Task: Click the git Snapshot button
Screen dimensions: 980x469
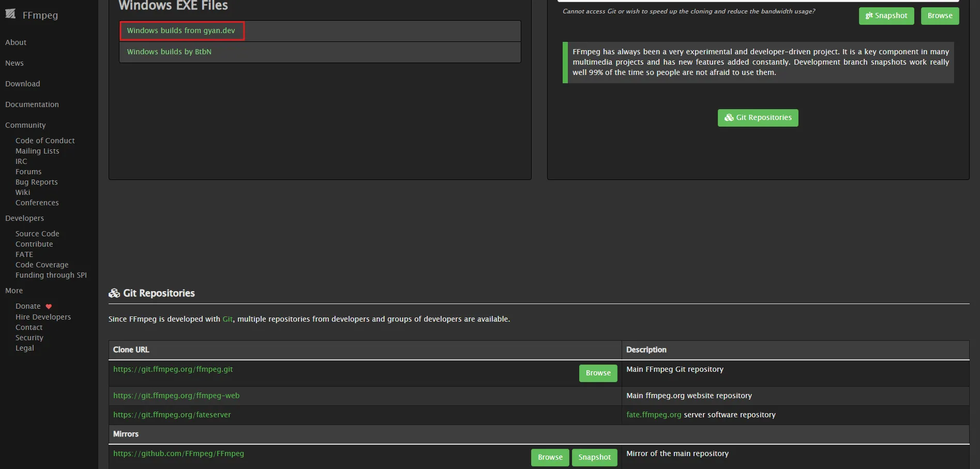Action: pos(886,16)
